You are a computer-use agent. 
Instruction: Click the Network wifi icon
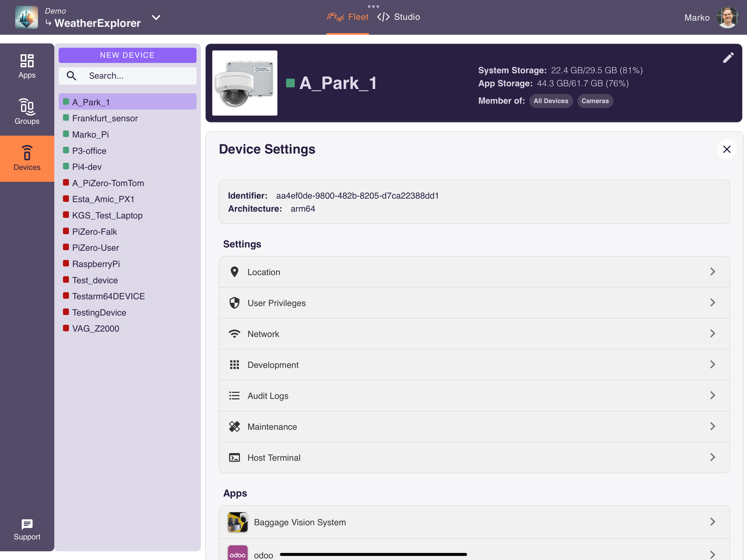pyautogui.click(x=234, y=333)
